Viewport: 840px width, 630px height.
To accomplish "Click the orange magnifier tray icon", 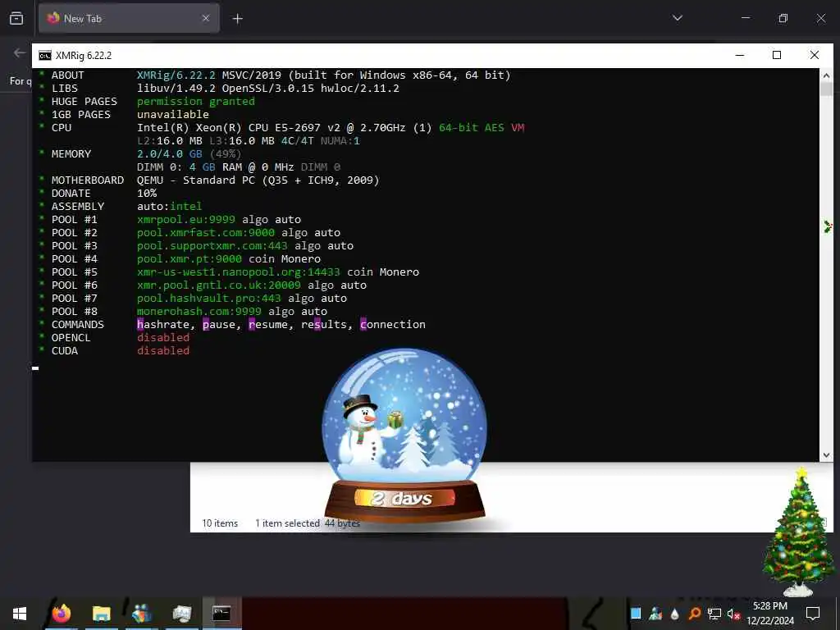I will tap(694, 614).
